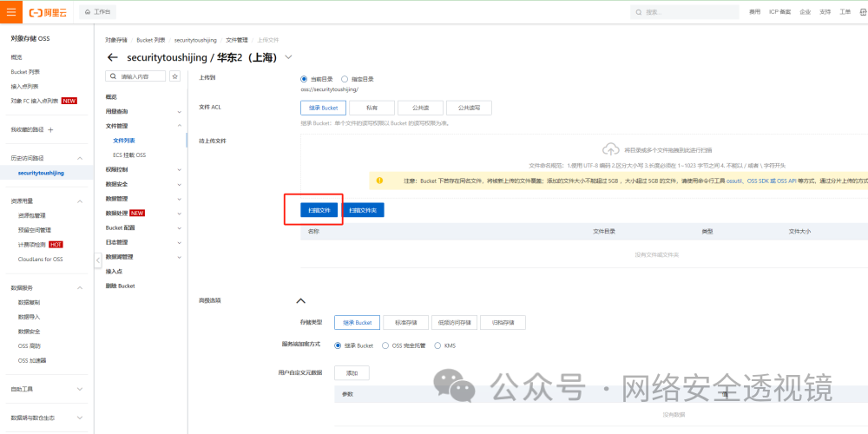Open the OSS SDK link
868x434 pixels.
click(x=759, y=181)
